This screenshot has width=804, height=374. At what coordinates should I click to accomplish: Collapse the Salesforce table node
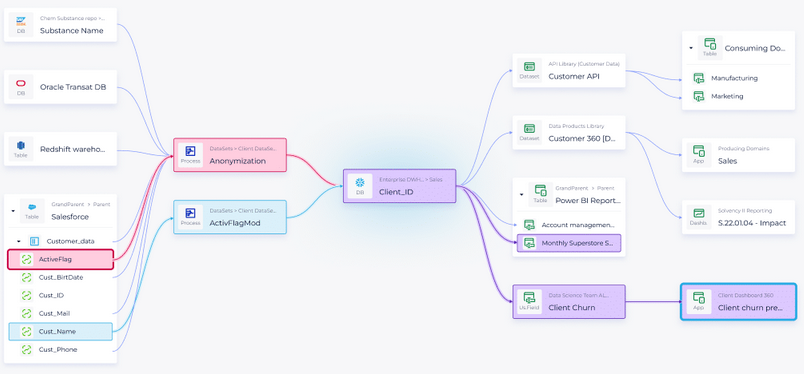pos(13,211)
